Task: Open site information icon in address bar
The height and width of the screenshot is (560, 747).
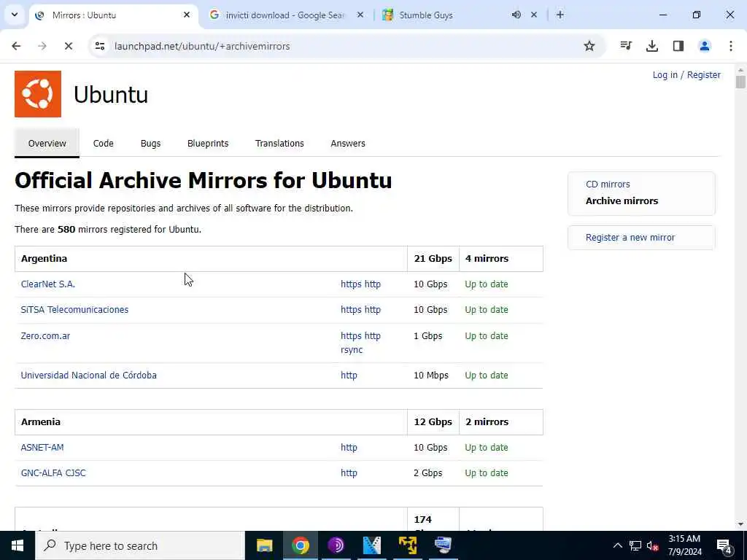Action: click(x=99, y=46)
